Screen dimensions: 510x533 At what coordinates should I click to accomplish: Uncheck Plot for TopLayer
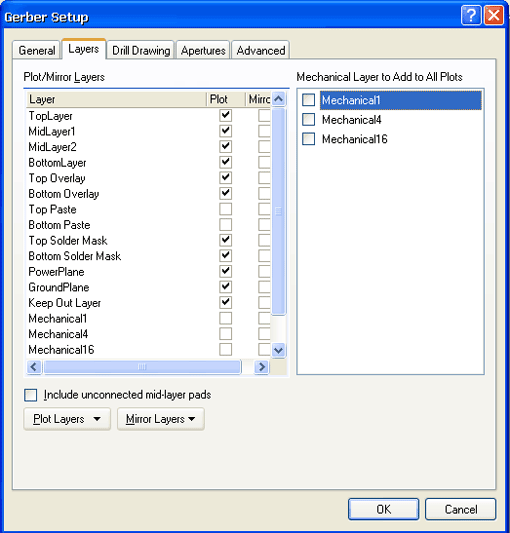(225, 115)
